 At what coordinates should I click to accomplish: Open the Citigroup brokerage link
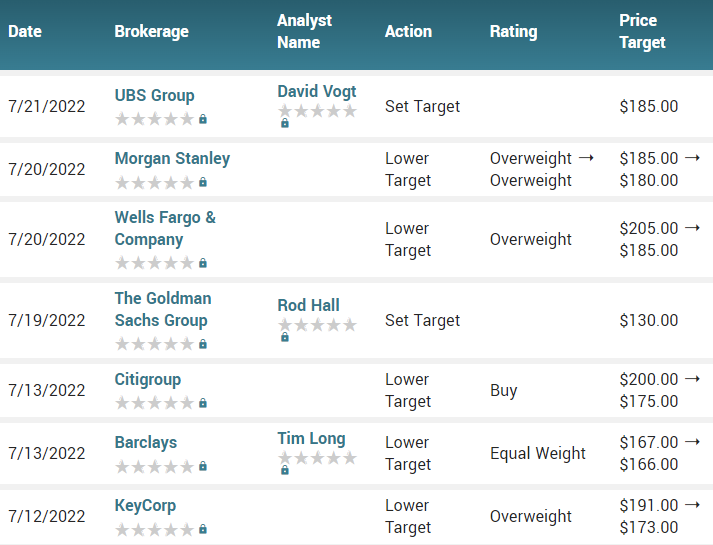[148, 380]
